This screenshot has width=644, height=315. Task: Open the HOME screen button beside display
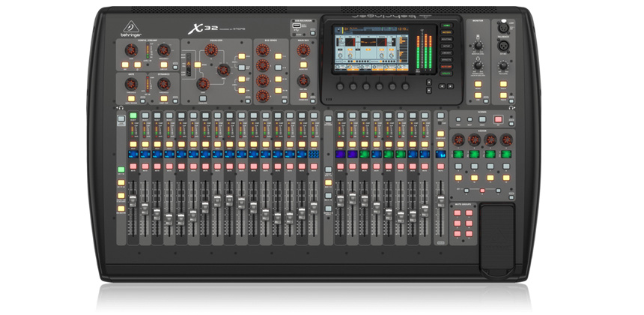pyautogui.click(x=446, y=25)
